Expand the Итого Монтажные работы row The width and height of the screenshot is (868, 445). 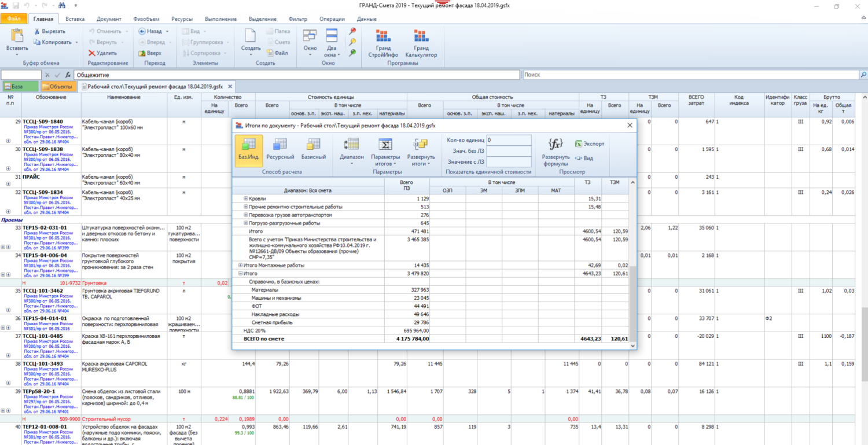tap(241, 265)
